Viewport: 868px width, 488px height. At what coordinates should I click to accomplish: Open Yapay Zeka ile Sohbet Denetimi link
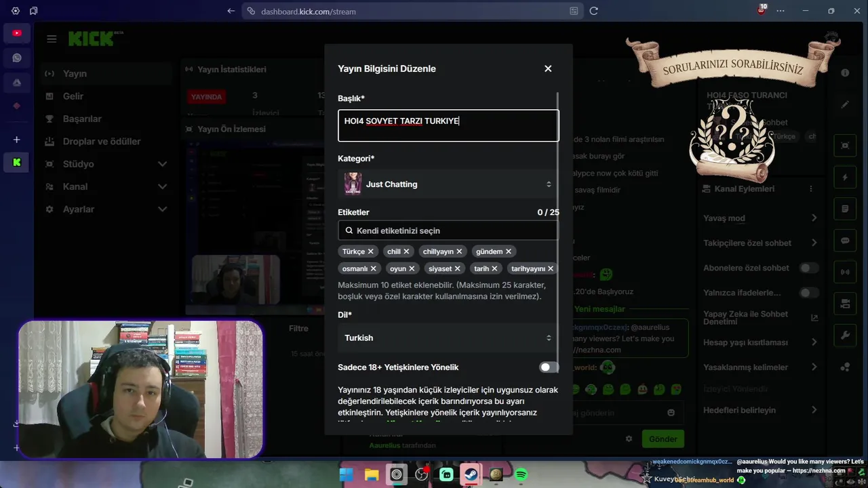(761, 318)
